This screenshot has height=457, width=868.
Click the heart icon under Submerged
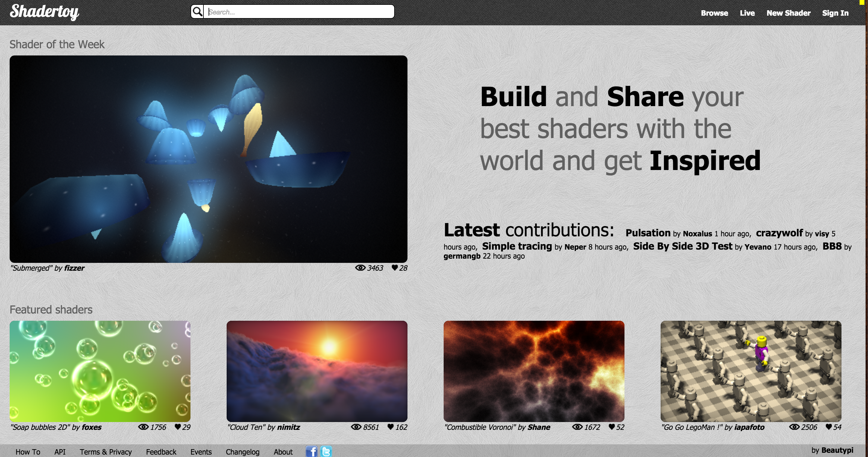point(395,268)
